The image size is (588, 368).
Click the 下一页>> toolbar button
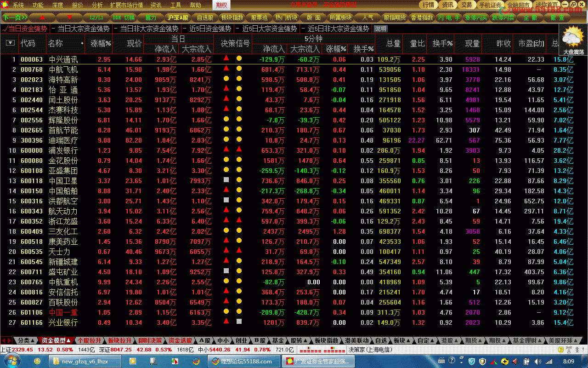click(x=15, y=17)
